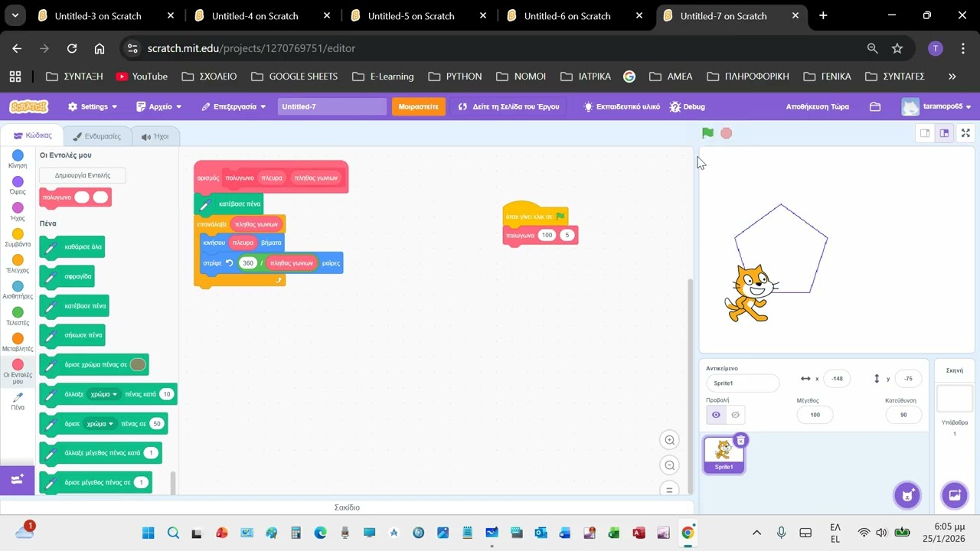The height and width of the screenshot is (551, 980).
Task: Hide the sprite with crossed-eye button
Action: point(736,415)
